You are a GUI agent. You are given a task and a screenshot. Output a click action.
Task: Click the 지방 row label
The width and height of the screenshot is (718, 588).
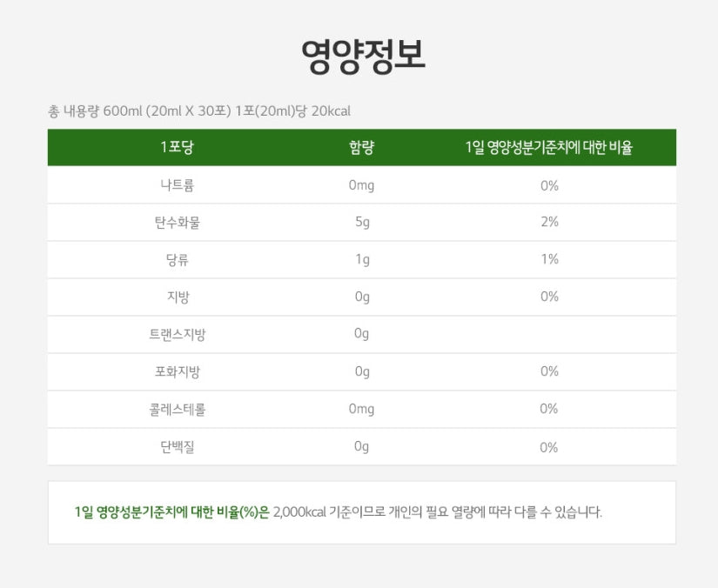coord(177,297)
